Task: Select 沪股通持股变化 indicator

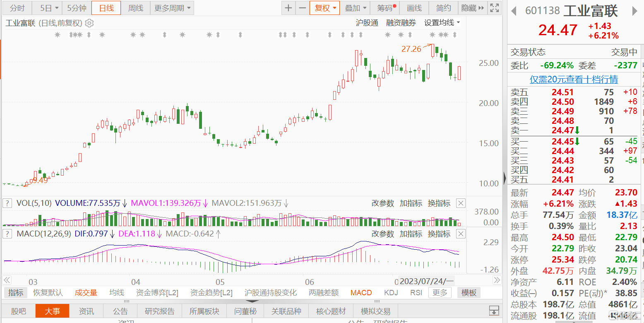Action: (270, 293)
